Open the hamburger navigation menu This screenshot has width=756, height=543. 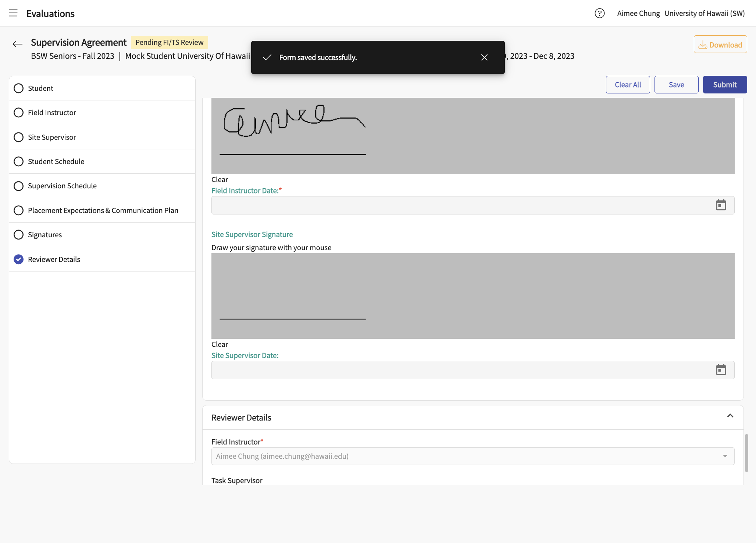13,13
